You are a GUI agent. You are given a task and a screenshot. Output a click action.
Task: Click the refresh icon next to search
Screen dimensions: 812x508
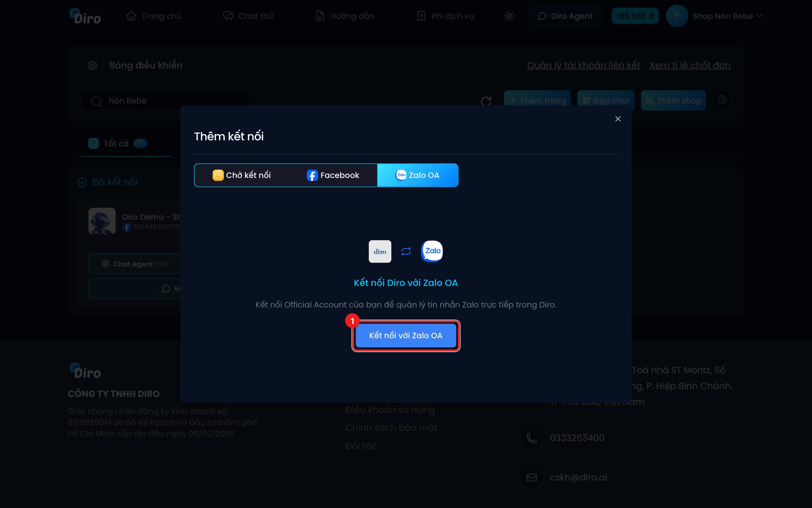486,101
